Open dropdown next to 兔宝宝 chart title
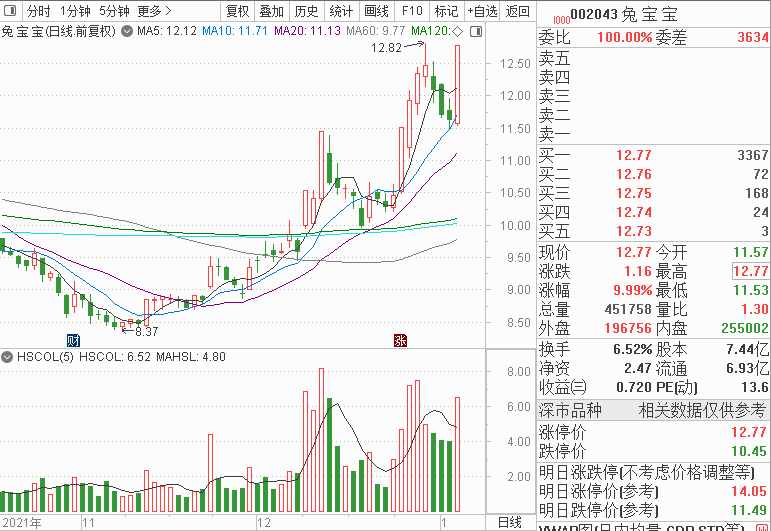The height and width of the screenshot is (531, 771). tap(127, 31)
